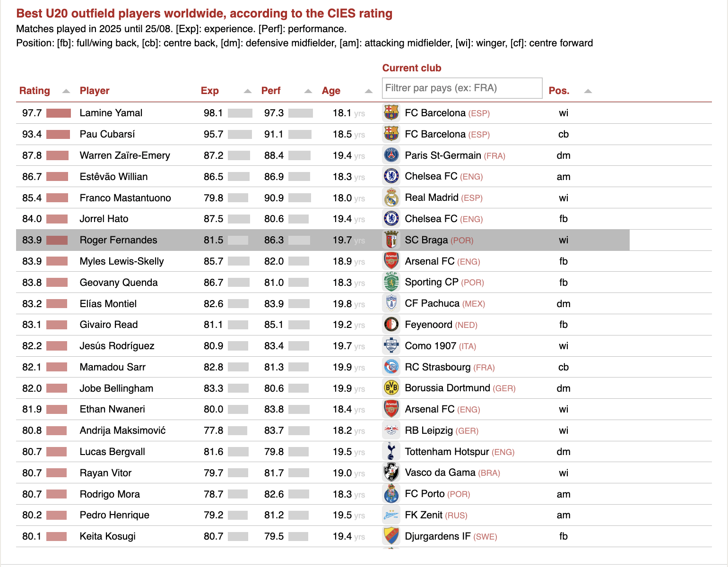728x567 pixels.
Task: Click Lamine Yamal's rating bar
Action: (x=59, y=113)
